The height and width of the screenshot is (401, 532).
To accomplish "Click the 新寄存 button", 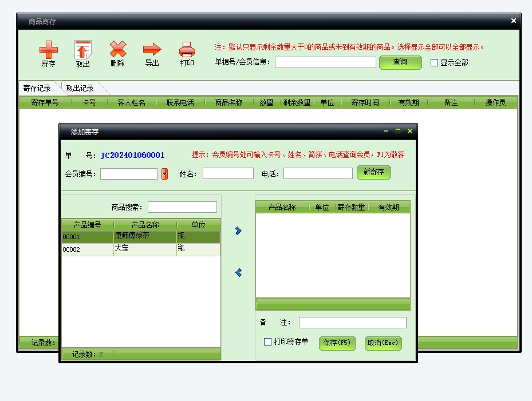I will tap(373, 172).
